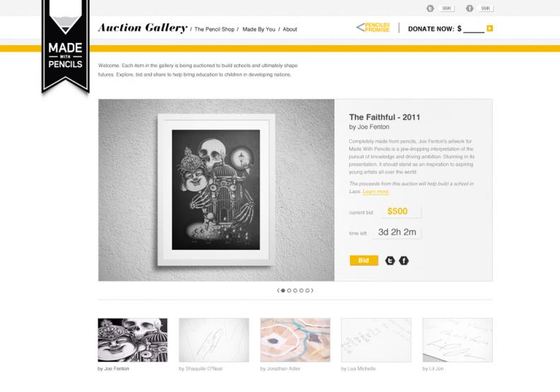Select the third carousel dot

coord(296,291)
